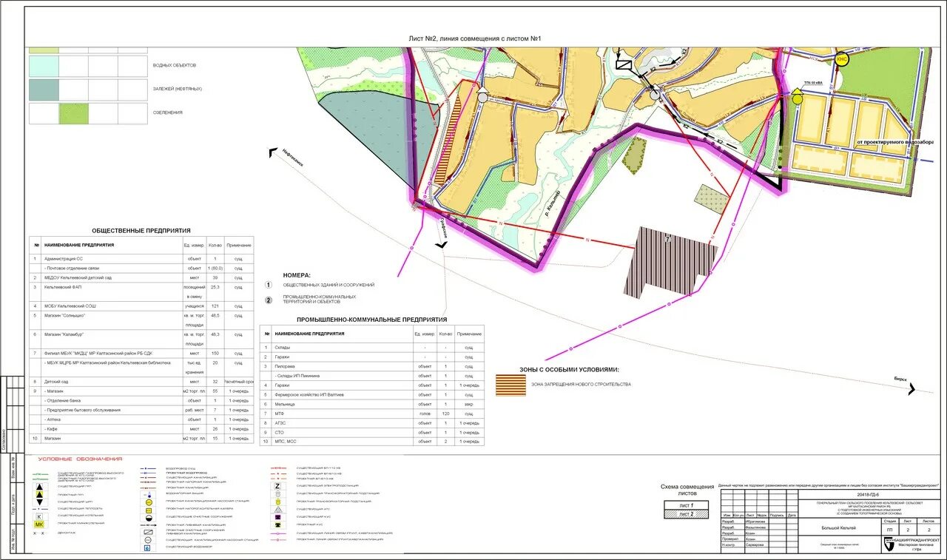Click the projected sewage pumping station legend symbol
Image resolution: width=947 pixels, height=560 pixels.
click(148, 502)
